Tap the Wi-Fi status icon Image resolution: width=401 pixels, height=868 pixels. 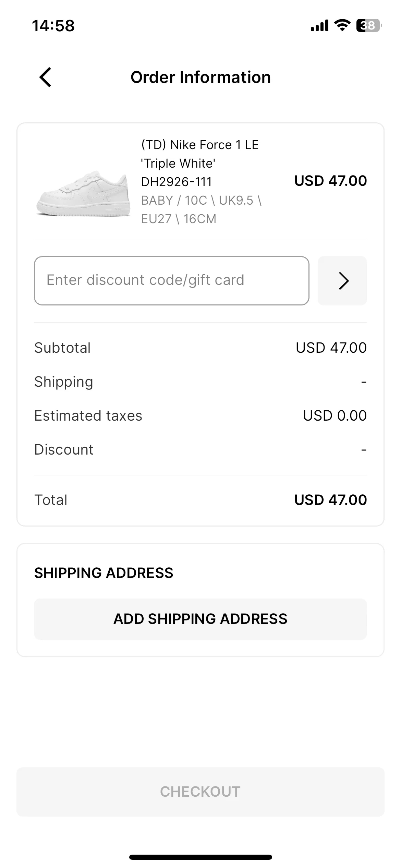[x=342, y=25]
